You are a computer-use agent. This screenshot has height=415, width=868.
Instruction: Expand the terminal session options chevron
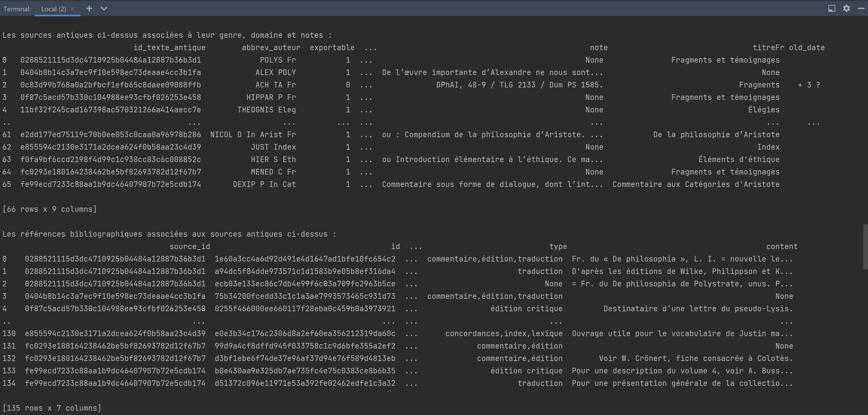(x=104, y=9)
